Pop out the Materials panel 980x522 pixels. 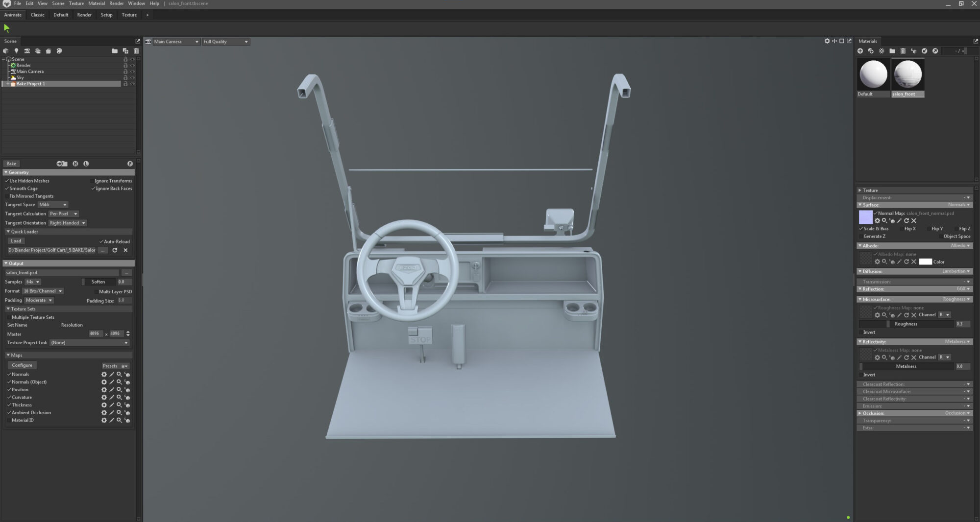coord(976,41)
